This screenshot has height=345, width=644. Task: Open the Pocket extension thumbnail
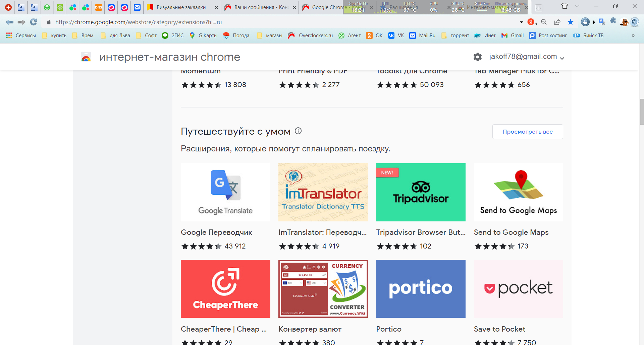pos(519,289)
